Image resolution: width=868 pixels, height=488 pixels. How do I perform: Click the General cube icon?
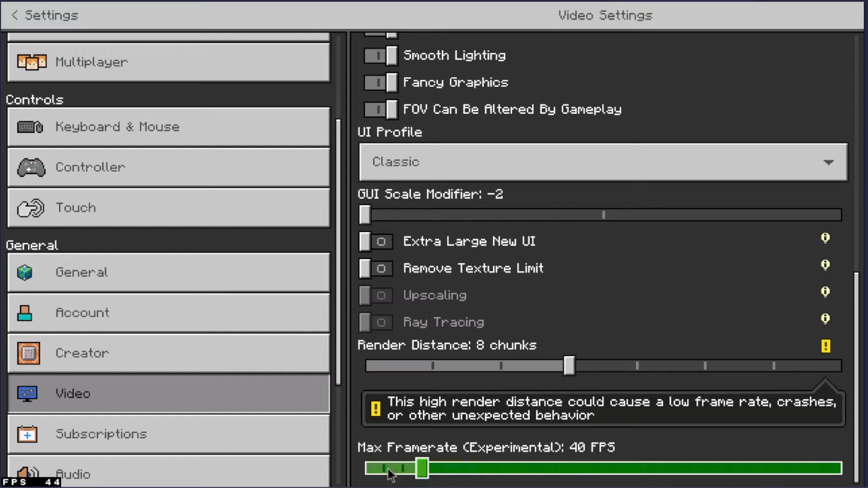(x=25, y=272)
